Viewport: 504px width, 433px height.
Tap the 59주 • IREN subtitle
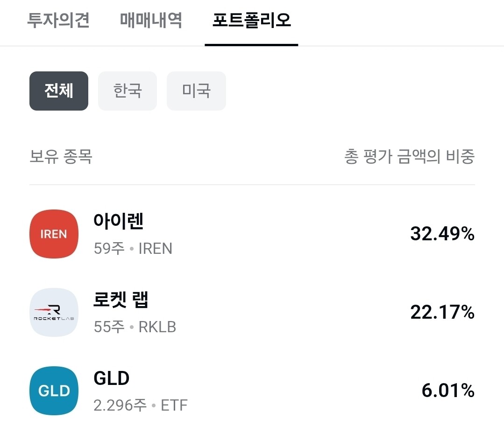point(133,248)
